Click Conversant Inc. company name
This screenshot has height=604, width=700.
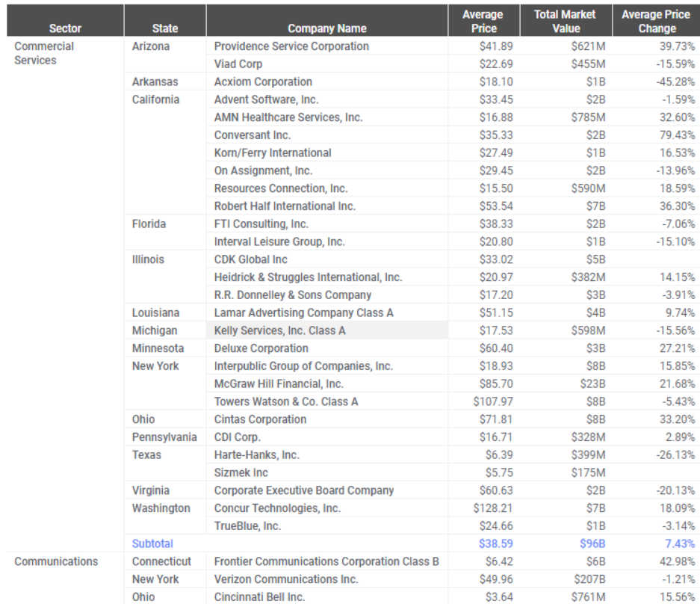253,135
